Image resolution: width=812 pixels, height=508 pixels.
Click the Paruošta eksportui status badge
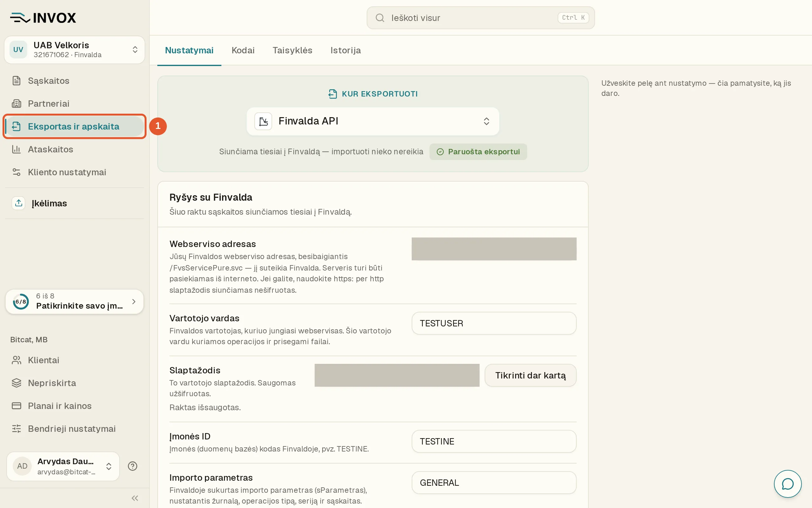(x=478, y=151)
